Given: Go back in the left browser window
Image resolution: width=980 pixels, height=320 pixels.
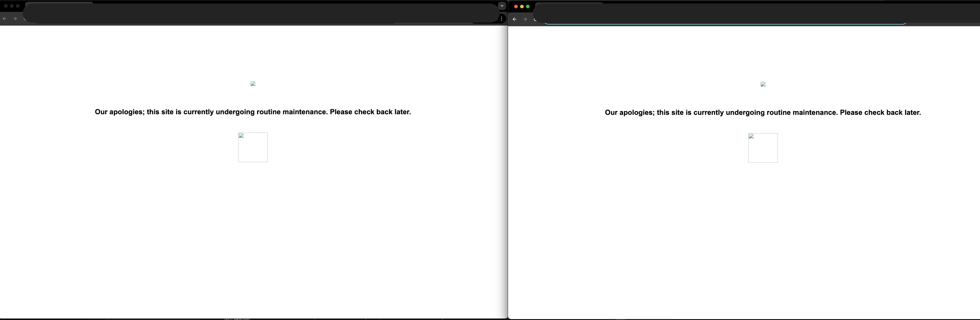Looking at the screenshot, I should tap(4, 19).
